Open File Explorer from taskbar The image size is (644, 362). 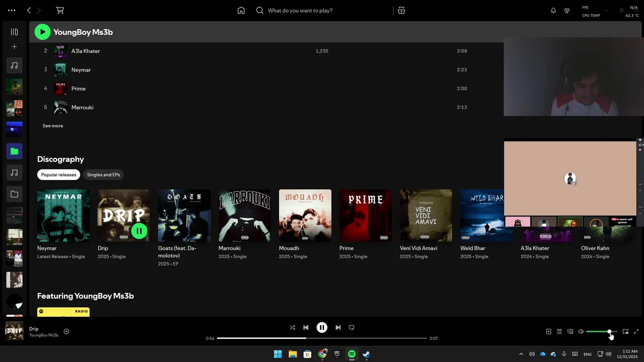click(x=293, y=354)
